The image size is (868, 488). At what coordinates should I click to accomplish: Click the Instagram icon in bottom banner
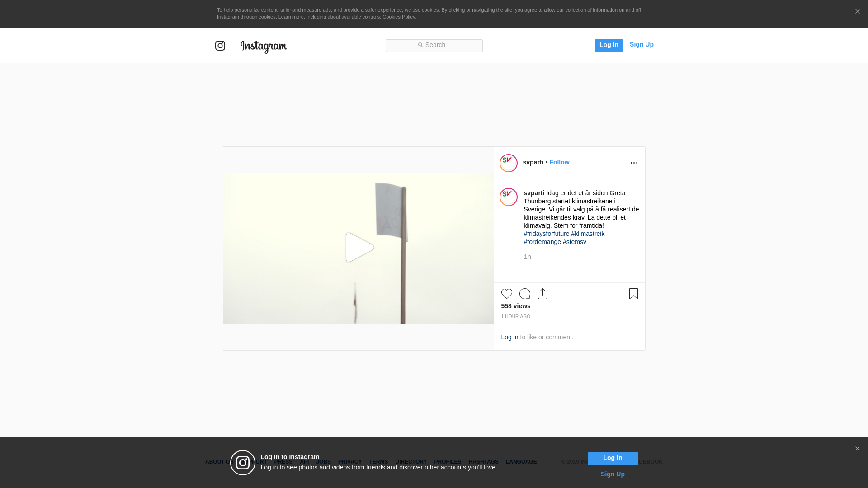click(243, 463)
